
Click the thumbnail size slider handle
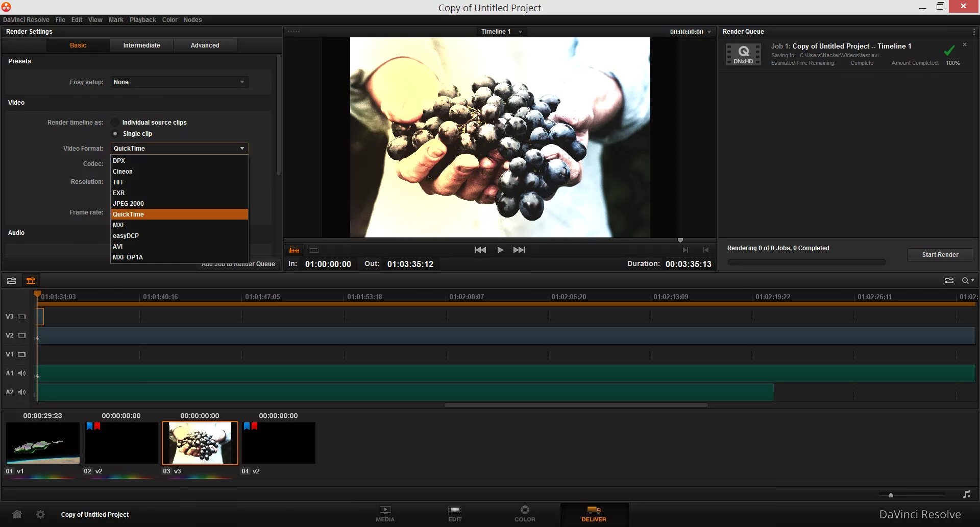[x=891, y=495]
